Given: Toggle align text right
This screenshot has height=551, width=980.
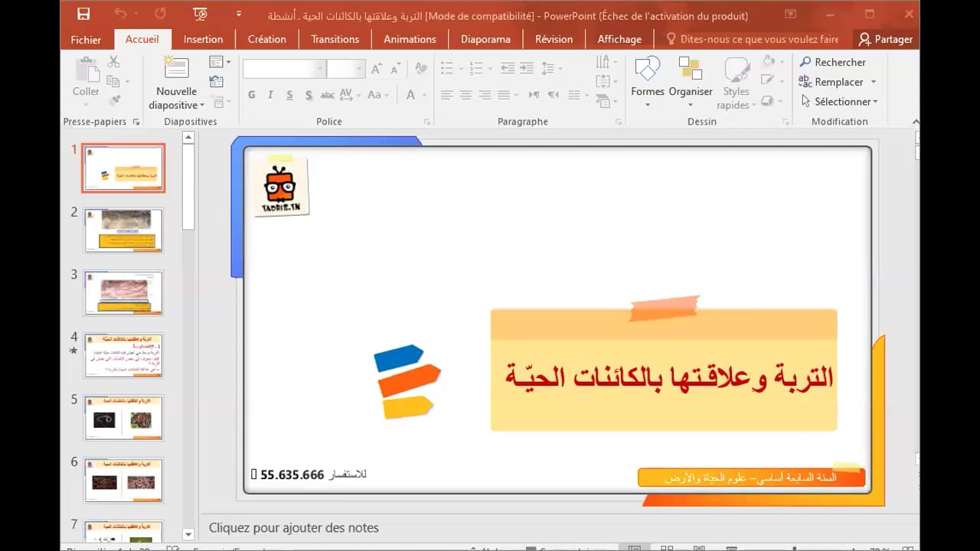Looking at the screenshot, I should tap(485, 95).
